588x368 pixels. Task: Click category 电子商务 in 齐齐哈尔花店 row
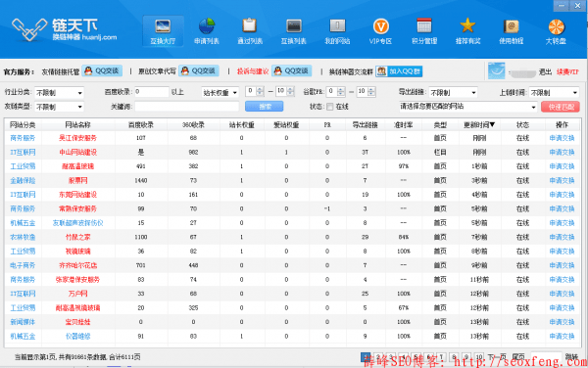(23, 265)
